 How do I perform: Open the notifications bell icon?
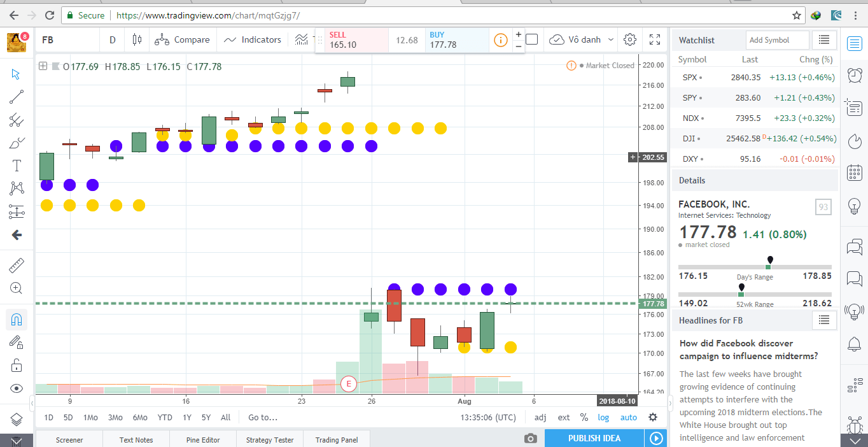tap(855, 344)
